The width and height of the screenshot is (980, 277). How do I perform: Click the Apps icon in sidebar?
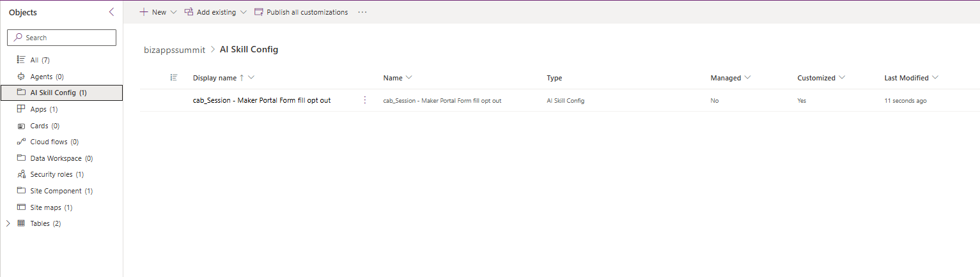pyautogui.click(x=21, y=109)
